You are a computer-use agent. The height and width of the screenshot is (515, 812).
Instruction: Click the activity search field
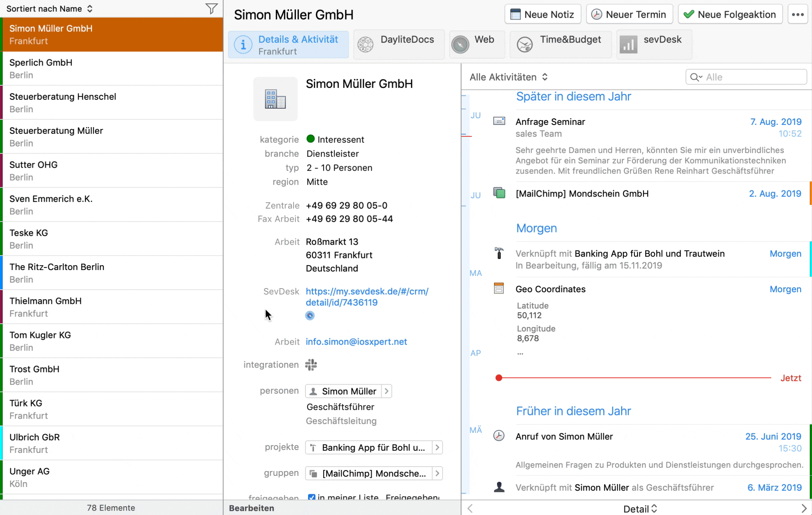(746, 77)
